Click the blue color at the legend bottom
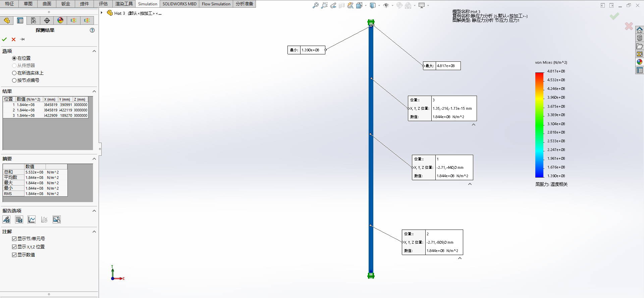Image resolution: width=644 pixels, height=298 pixels. pyautogui.click(x=539, y=174)
